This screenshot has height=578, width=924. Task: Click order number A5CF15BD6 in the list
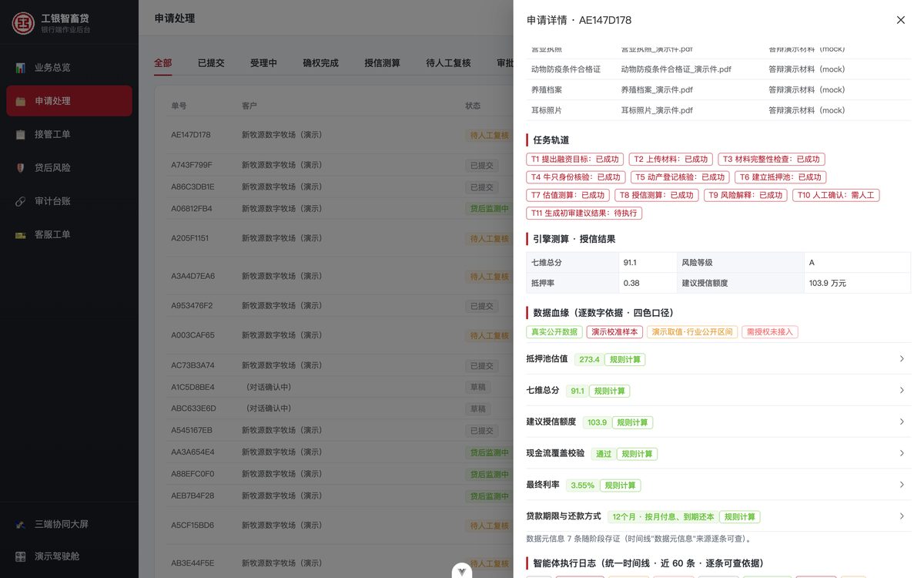pos(192,526)
